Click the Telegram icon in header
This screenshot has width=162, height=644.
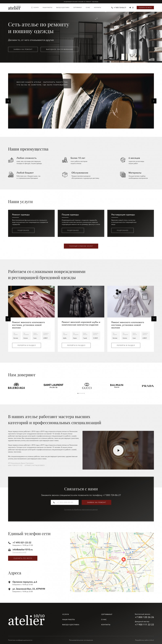point(130,7)
